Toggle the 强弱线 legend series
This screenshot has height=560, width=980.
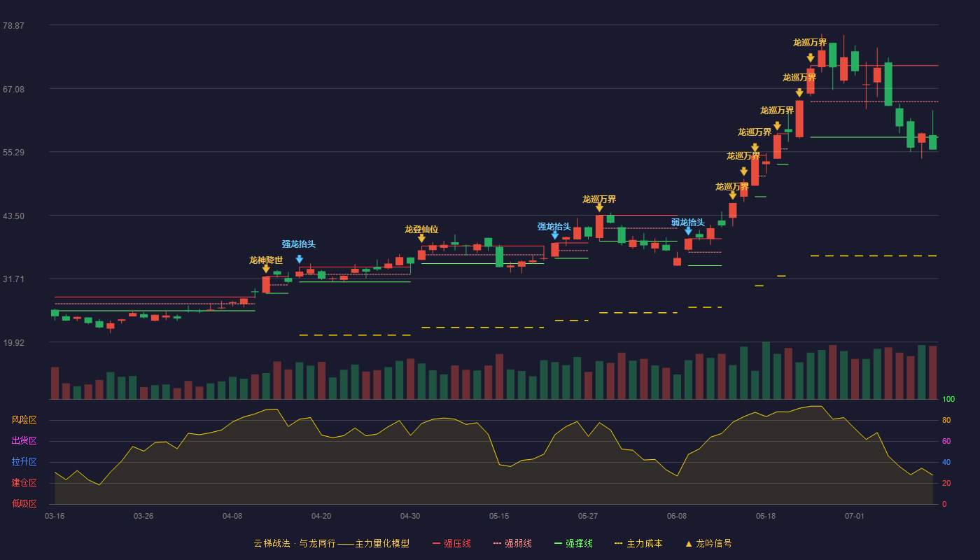[x=512, y=543]
